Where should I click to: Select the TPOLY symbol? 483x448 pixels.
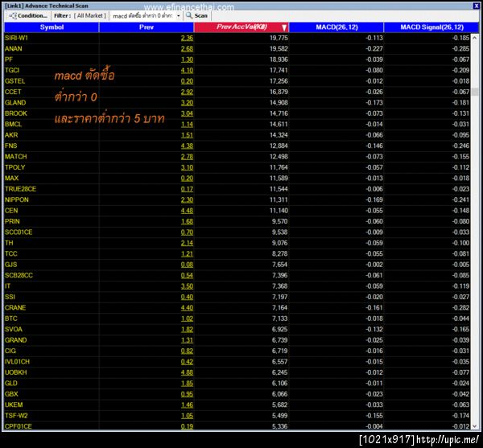(x=14, y=167)
